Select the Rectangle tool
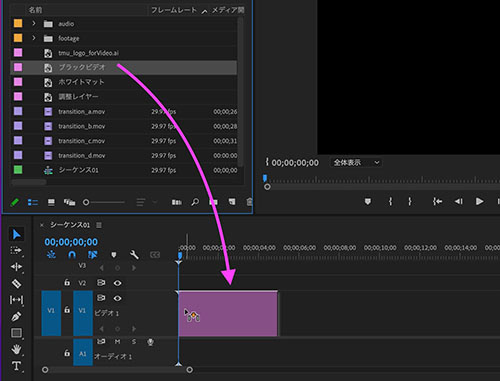This screenshot has width=500, height=381. click(16, 333)
